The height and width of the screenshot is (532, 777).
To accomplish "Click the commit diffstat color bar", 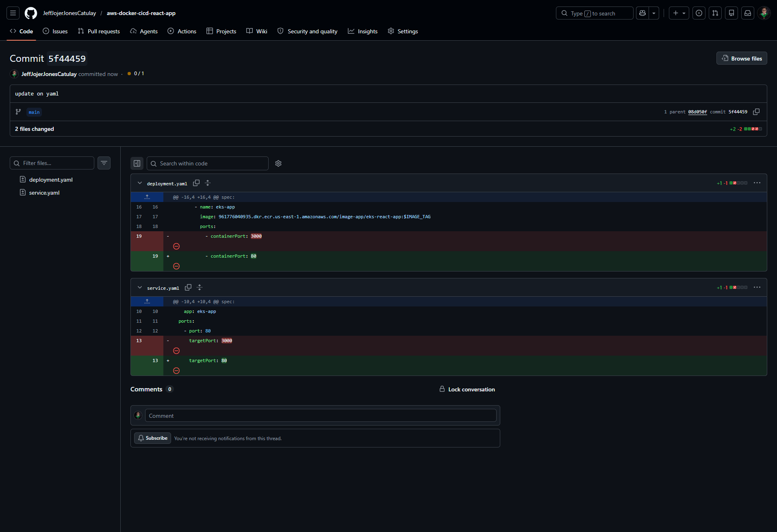I will 753,129.
